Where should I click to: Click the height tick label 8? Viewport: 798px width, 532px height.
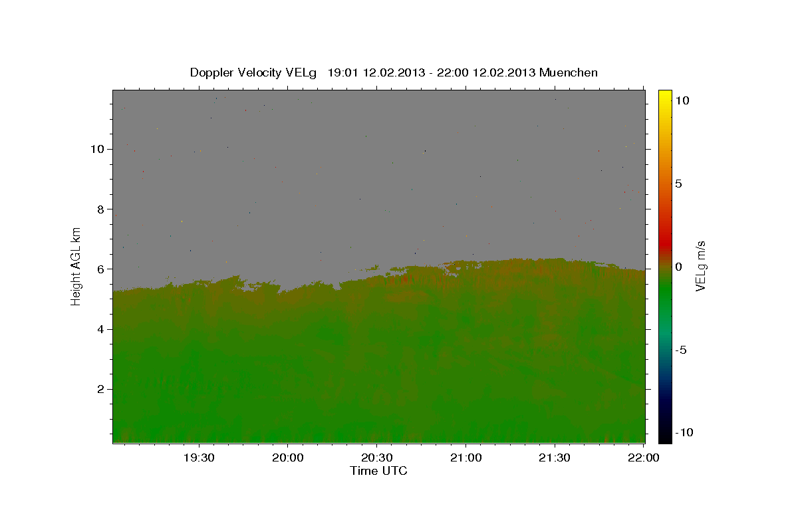tap(102, 209)
